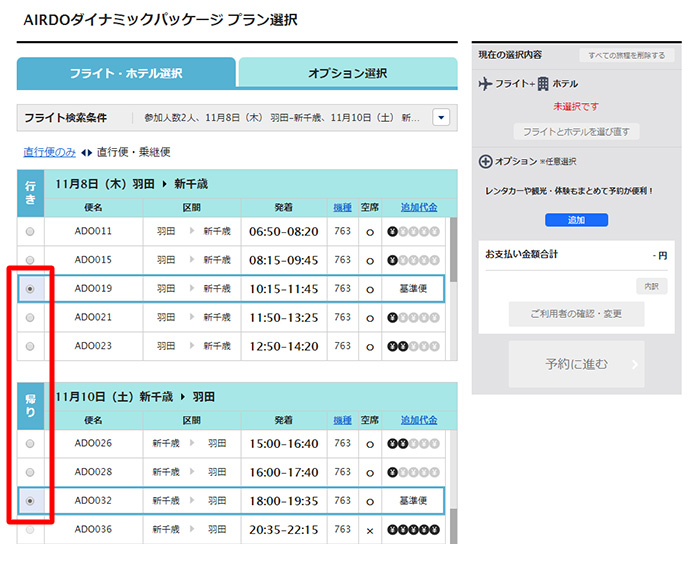Click 基準便 label in ADO019 row
Viewport: 700px width, 562px height.
coord(413,289)
